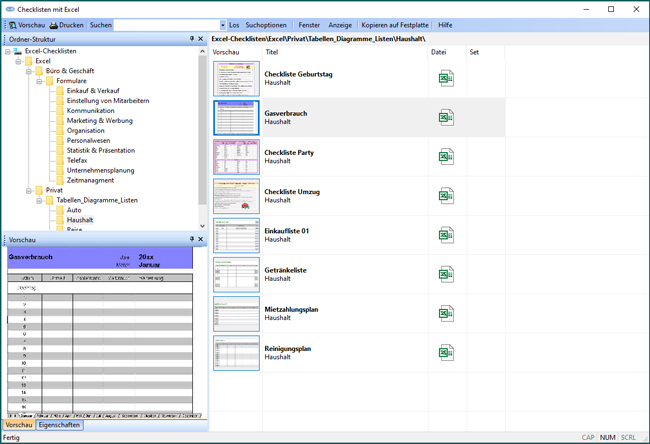Click the Reinigungsplan thumbnail
The image size is (650, 444).
[236, 353]
